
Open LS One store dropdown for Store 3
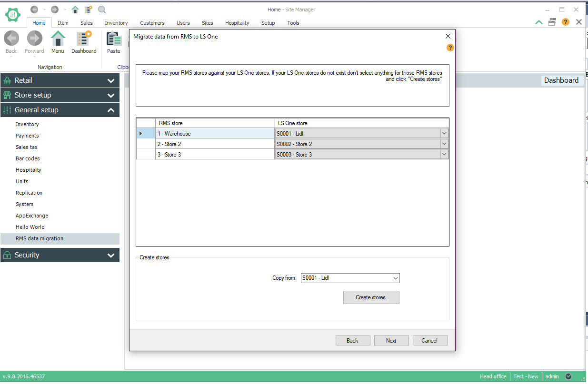pyautogui.click(x=444, y=155)
